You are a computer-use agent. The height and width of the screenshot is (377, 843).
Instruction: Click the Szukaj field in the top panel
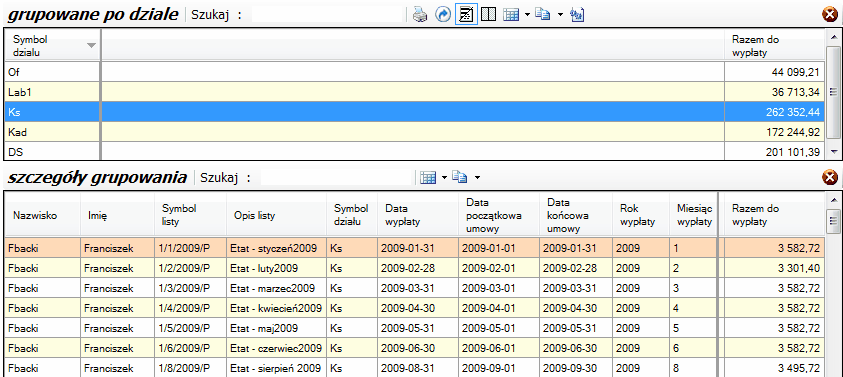328,15
